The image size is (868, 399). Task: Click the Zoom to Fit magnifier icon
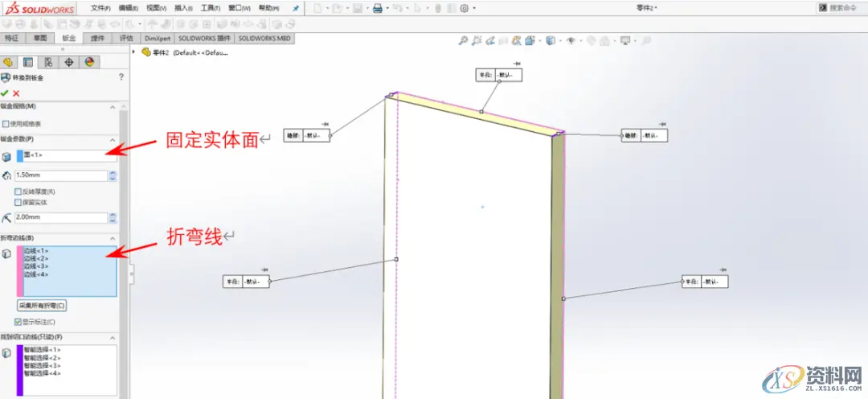[x=464, y=40]
